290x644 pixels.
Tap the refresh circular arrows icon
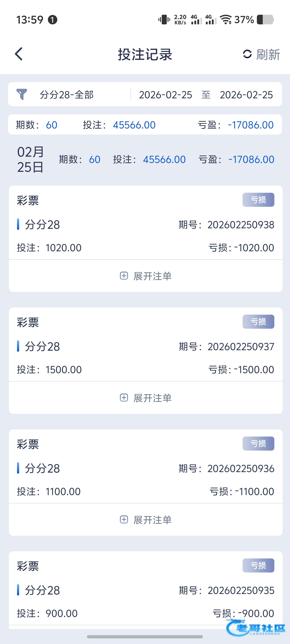point(247,54)
